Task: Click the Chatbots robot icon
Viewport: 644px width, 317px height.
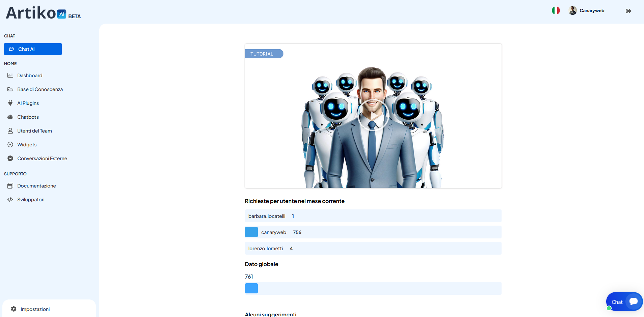Action: point(10,117)
